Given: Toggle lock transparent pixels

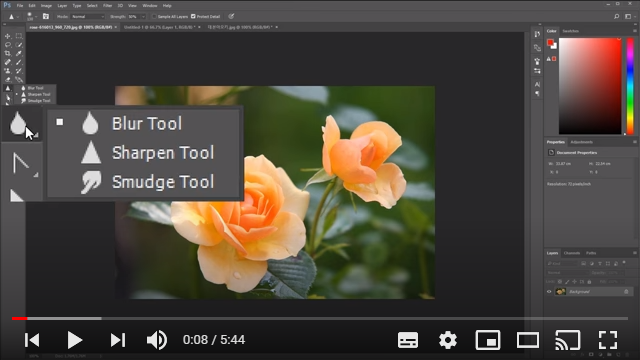Looking at the screenshot, I should [x=560, y=282].
